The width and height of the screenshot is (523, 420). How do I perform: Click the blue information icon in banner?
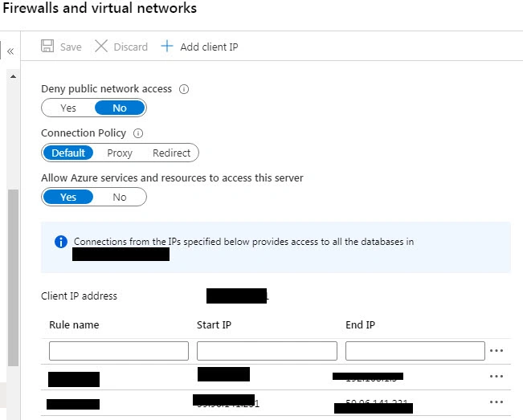61,242
